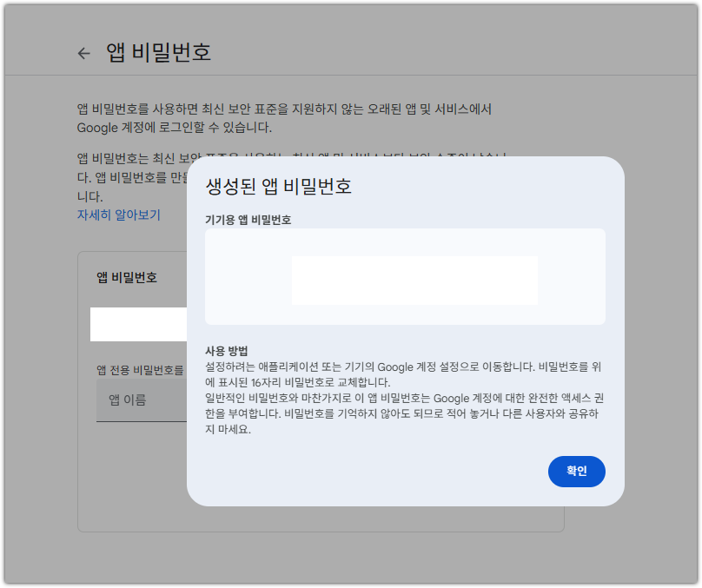
Task: Confirm the dialog with the 확인 button
Action: pyautogui.click(x=576, y=472)
